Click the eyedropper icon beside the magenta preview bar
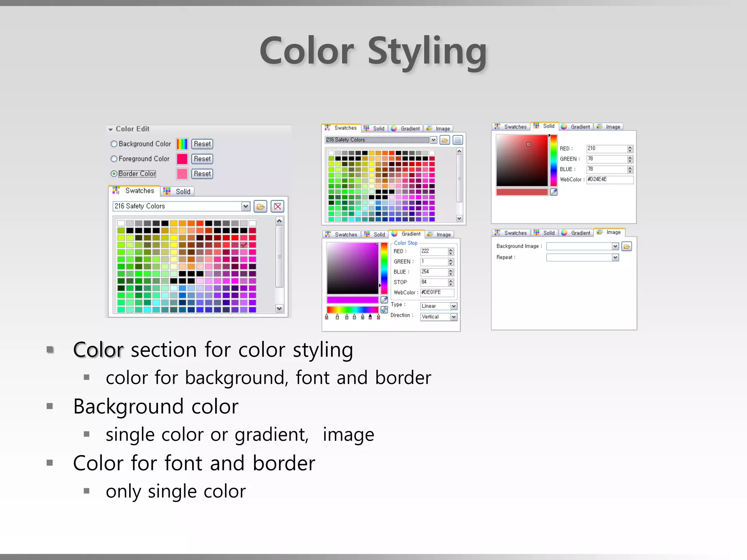 tap(384, 300)
